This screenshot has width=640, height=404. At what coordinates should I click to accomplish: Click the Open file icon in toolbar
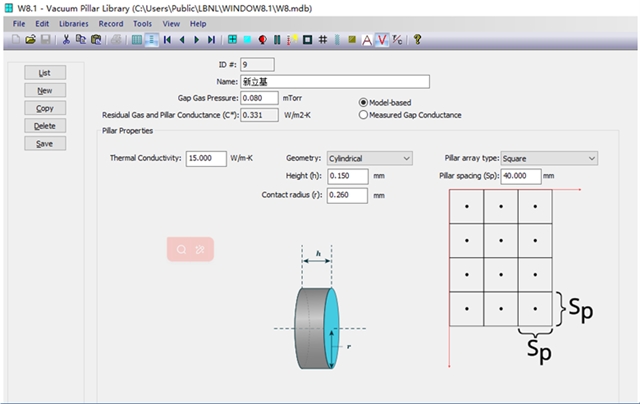31,40
